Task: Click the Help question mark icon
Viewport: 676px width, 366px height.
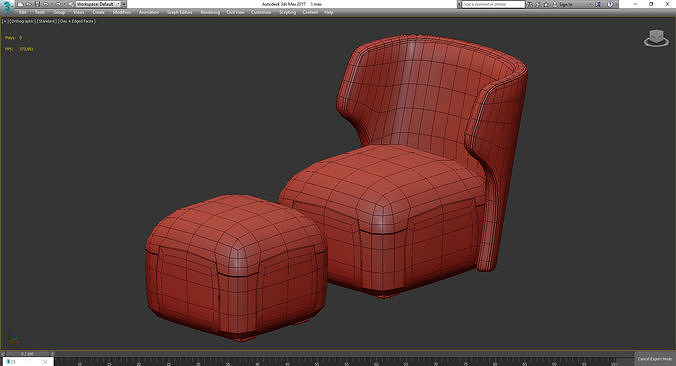Action: pyautogui.click(x=610, y=4)
